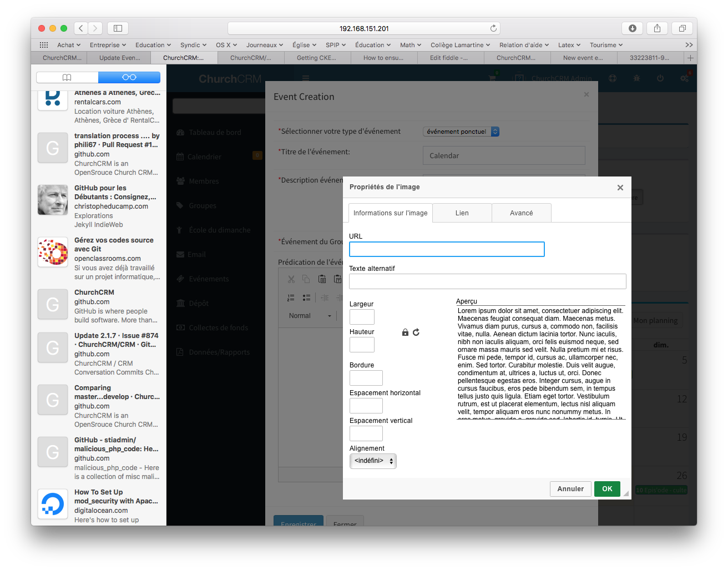
Task: Cancel with the Annuler button
Action: (x=570, y=489)
